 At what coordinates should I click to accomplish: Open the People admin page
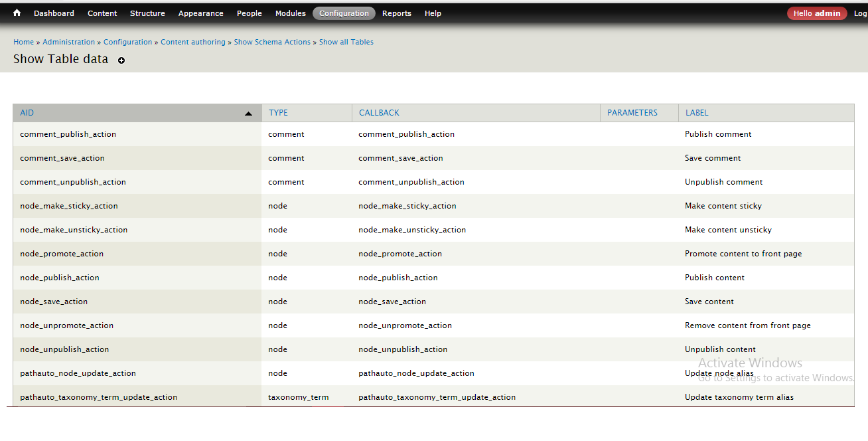[x=250, y=13]
